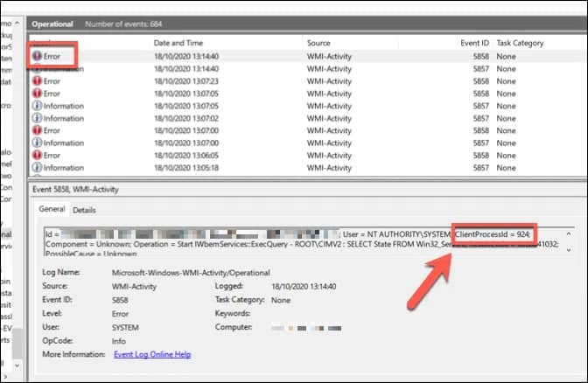
Task: Switch to the General tab
Action: (x=52, y=209)
